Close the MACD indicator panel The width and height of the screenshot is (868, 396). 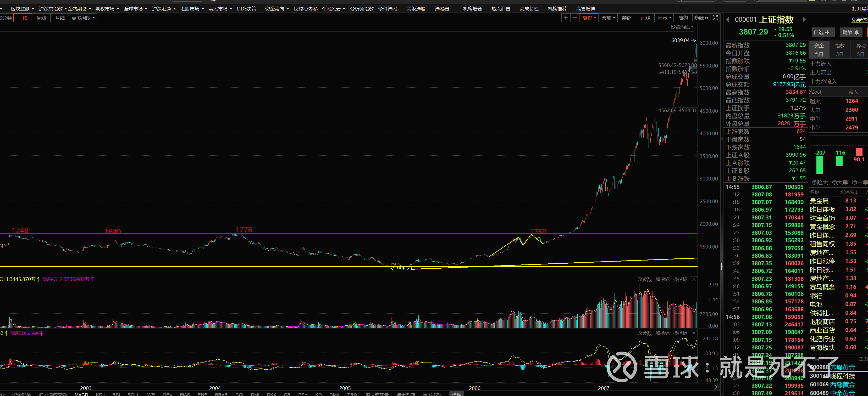(694, 333)
